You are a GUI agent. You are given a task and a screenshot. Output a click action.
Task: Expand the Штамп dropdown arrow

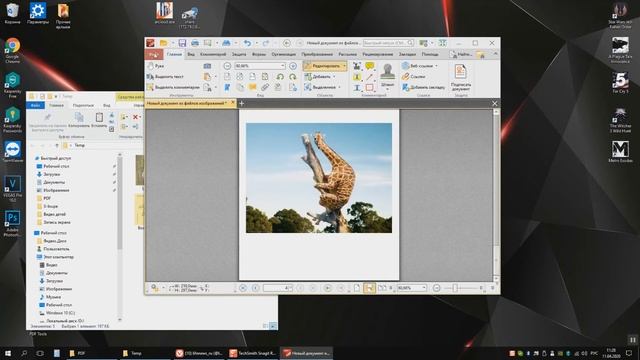[387, 89]
